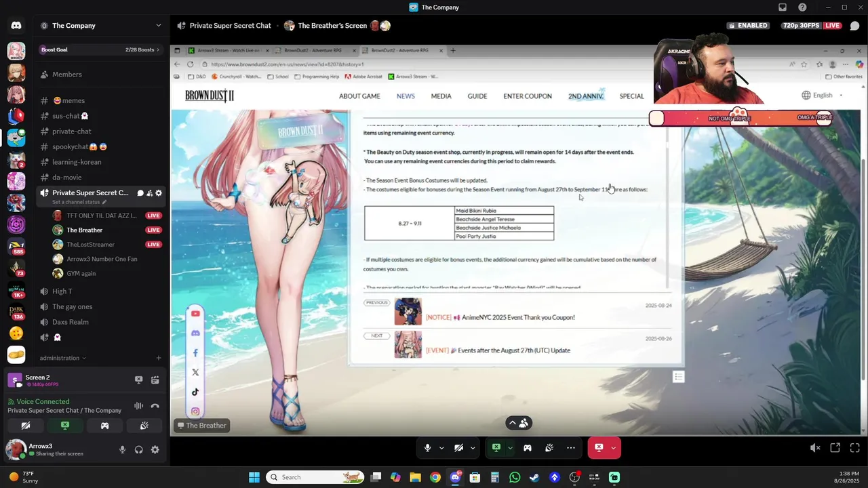Mute microphone beside Arrowx3 username
The height and width of the screenshot is (488, 868).
(123, 449)
